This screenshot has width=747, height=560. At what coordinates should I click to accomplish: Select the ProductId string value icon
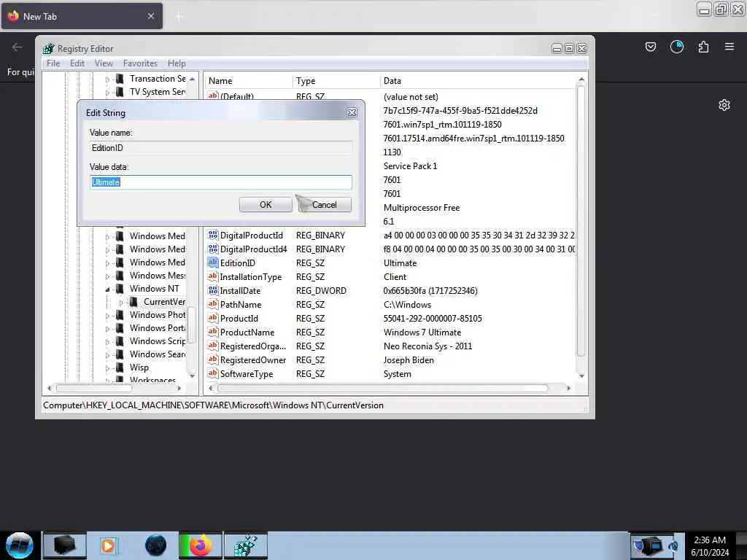tap(213, 318)
